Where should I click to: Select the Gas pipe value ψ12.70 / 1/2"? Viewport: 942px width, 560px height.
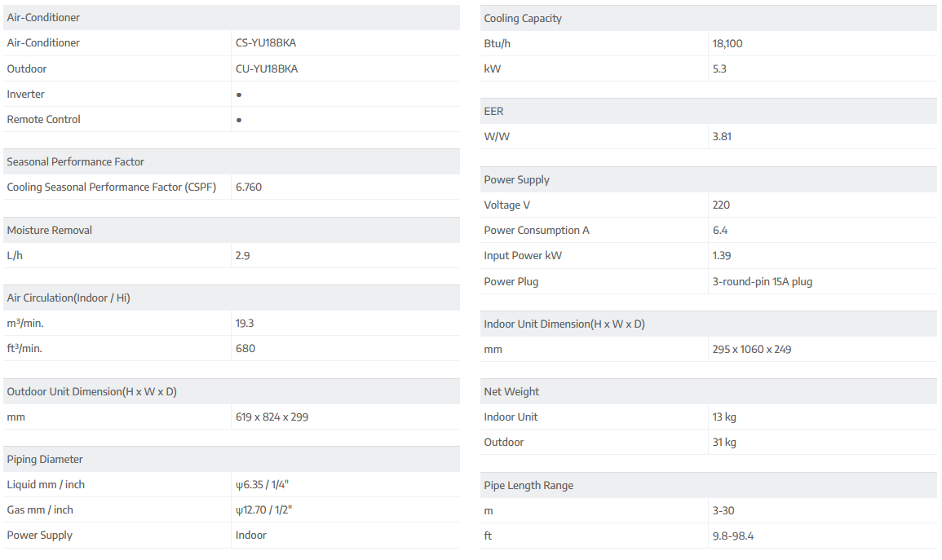[263, 509]
